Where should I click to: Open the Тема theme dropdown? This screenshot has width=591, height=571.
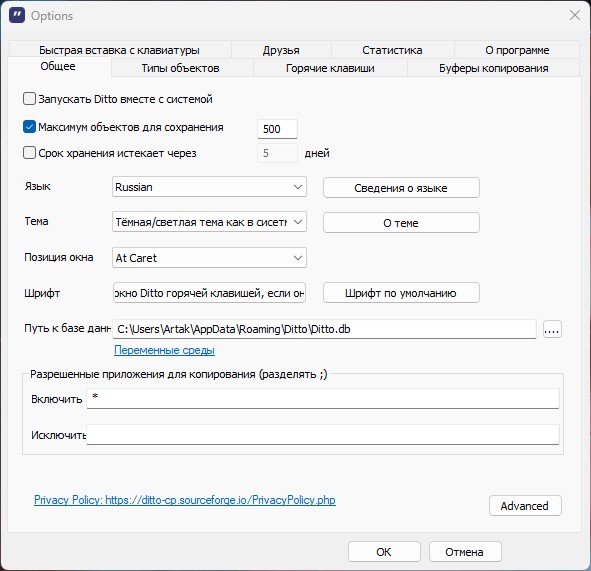coord(209,222)
